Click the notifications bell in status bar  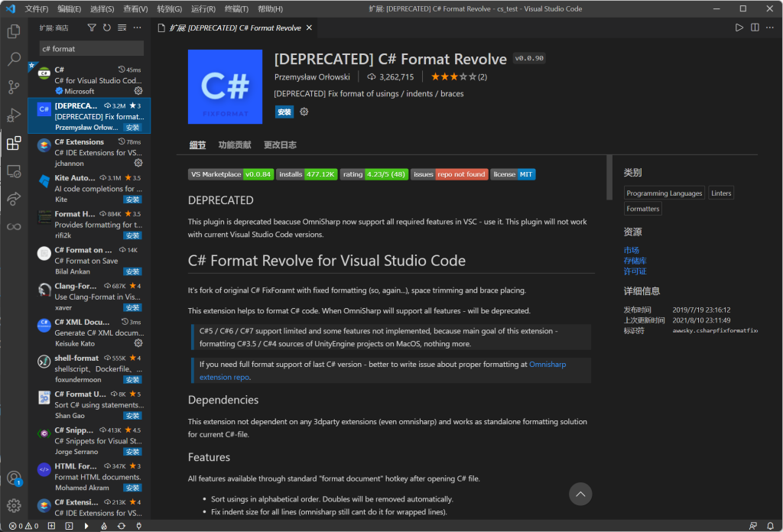pyautogui.click(x=770, y=526)
